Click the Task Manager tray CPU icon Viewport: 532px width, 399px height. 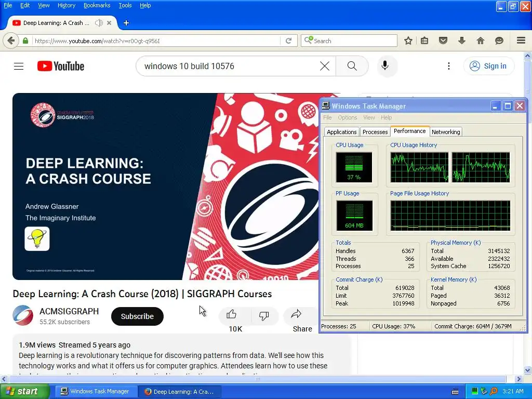pyautogui.click(x=475, y=391)
